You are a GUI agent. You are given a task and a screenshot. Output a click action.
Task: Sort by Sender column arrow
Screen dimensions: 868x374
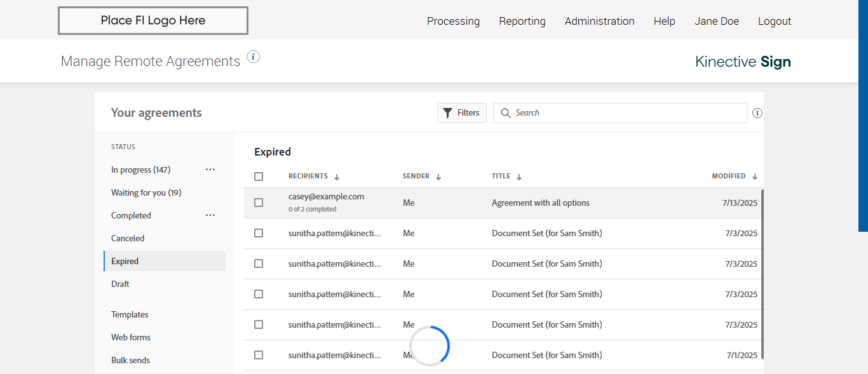point(438,177)
